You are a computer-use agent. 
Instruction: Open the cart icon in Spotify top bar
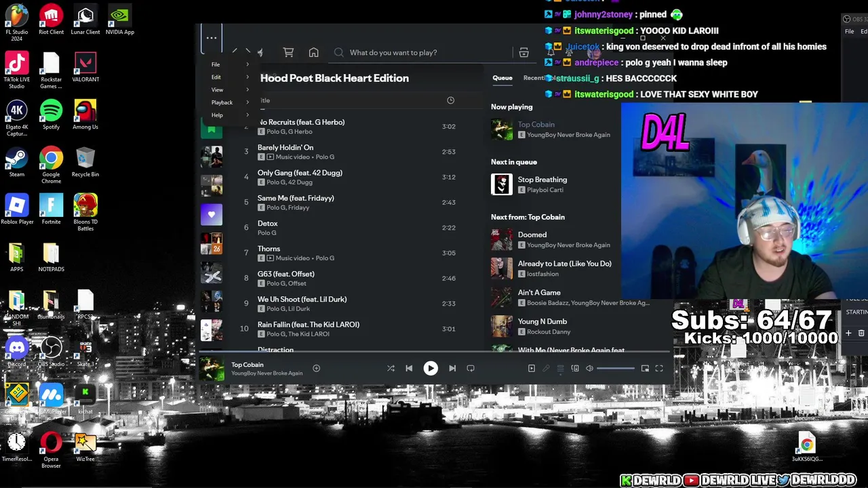tap(288, 52)
